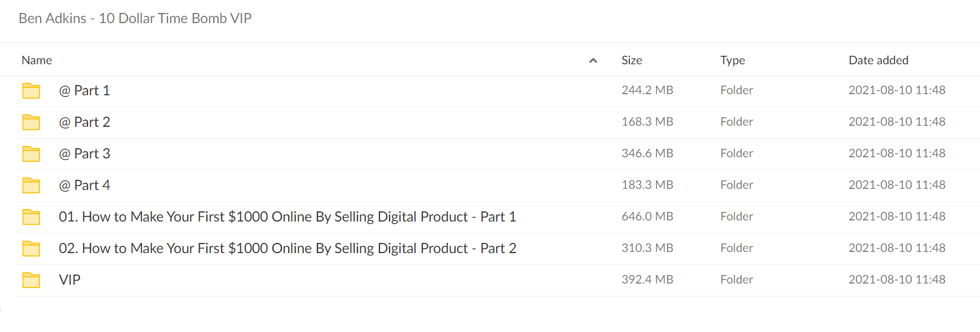Click the folder icon beside the 02. How to Make row

tap(31, 249)
